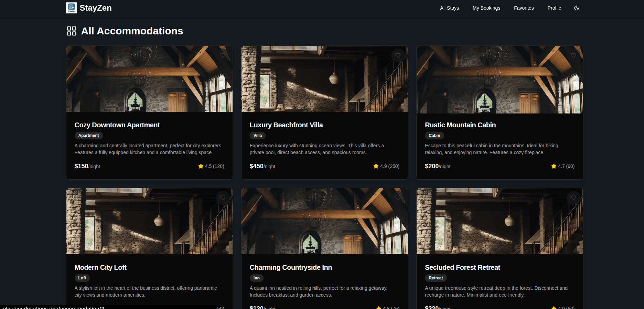Click the star icon beside rating 4.9 (250)
This screenshot has width=644, height=309.
click(x=376, y=166)
